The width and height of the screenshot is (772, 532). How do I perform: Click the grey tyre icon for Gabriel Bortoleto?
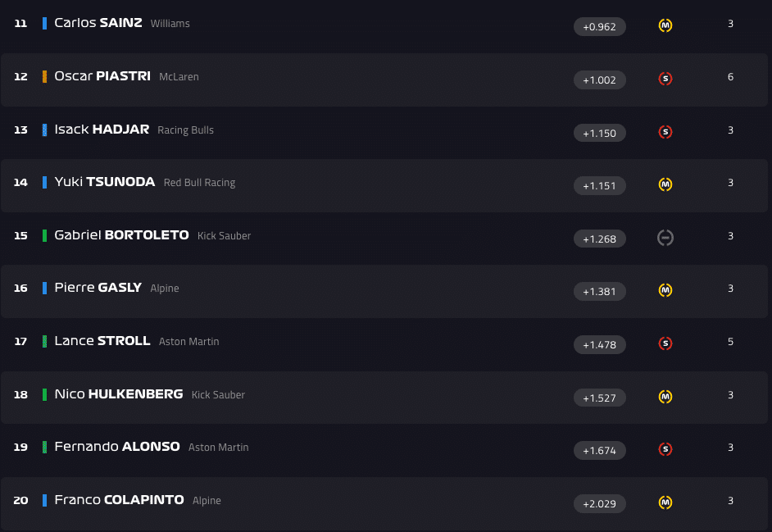pyautogui.click(x=665, y=238)
